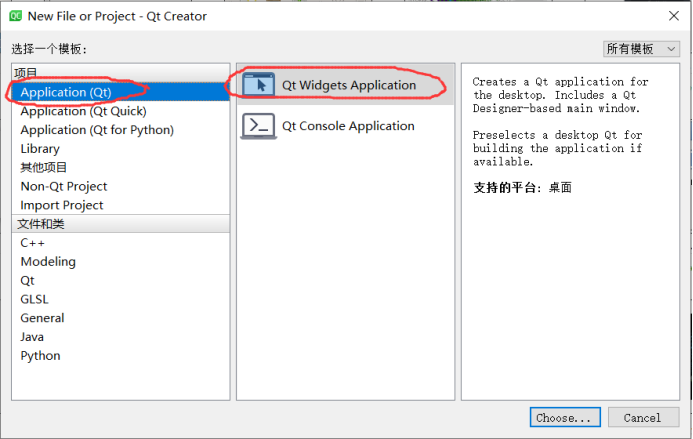The height and width of the screenshot is (439, 693).
Task: Select the Java file category
Action: click(121, 337)
